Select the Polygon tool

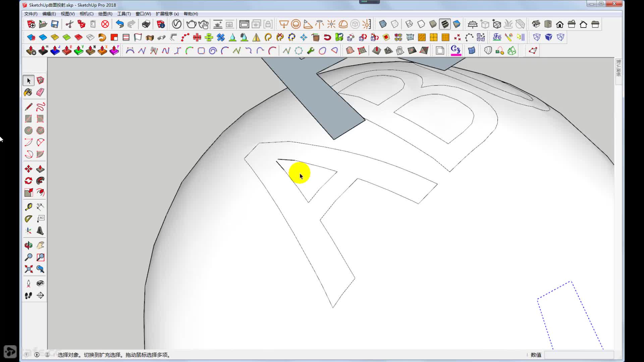(40, 130)
